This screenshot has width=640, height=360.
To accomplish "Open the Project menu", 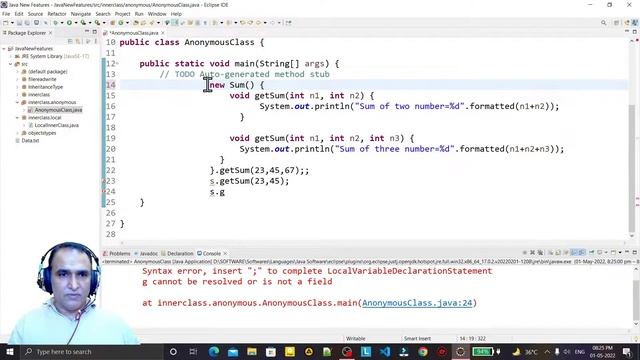I will click(122, 14).
